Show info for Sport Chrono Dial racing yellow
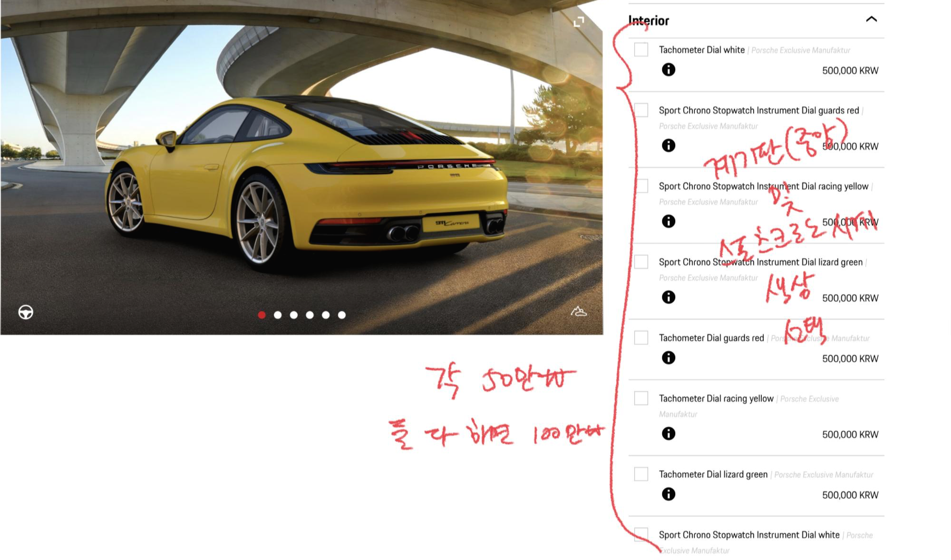 coord(668,221)
